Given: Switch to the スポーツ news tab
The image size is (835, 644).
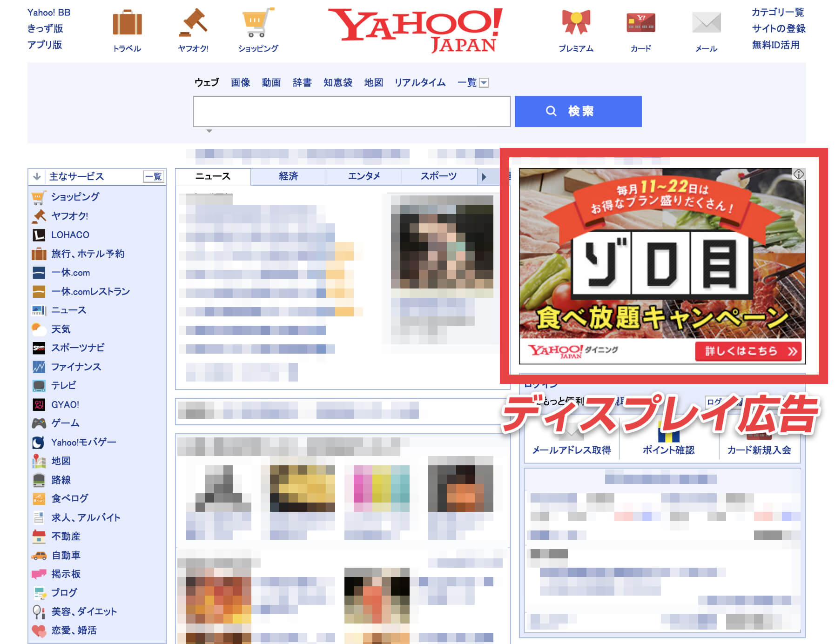Looking at the screenshot, I should point(439,176).
